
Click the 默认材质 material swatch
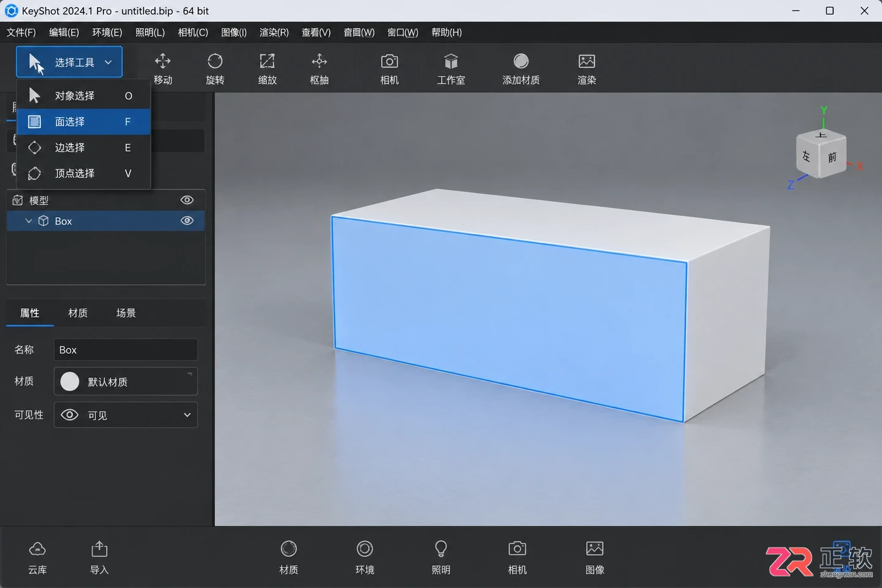70,382
